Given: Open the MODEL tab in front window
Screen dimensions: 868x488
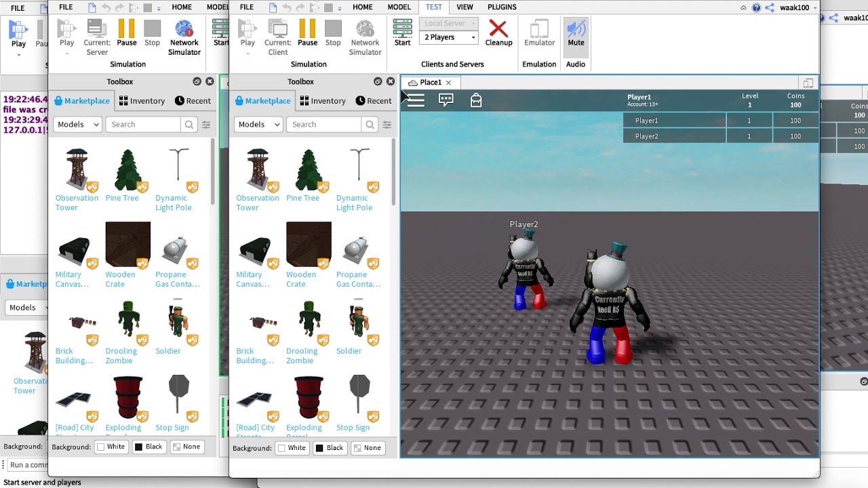Looking at the screenshot, I should (399, 7).
